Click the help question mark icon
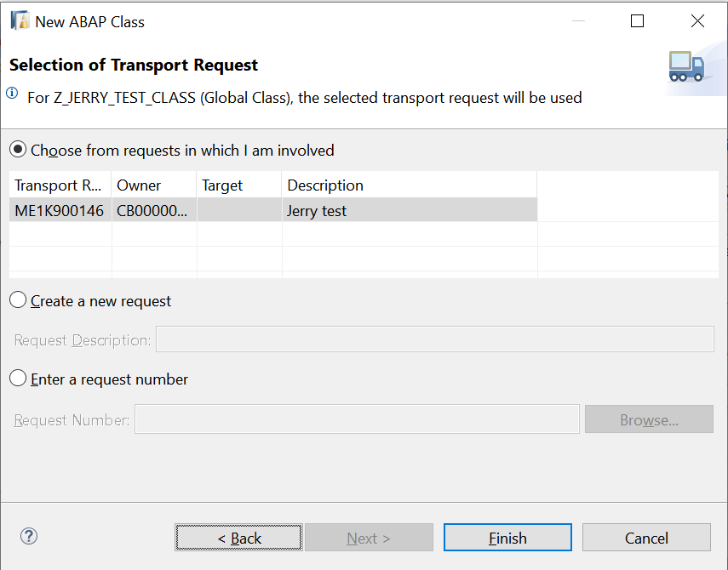The image size is (728, 570). point(29,536)
